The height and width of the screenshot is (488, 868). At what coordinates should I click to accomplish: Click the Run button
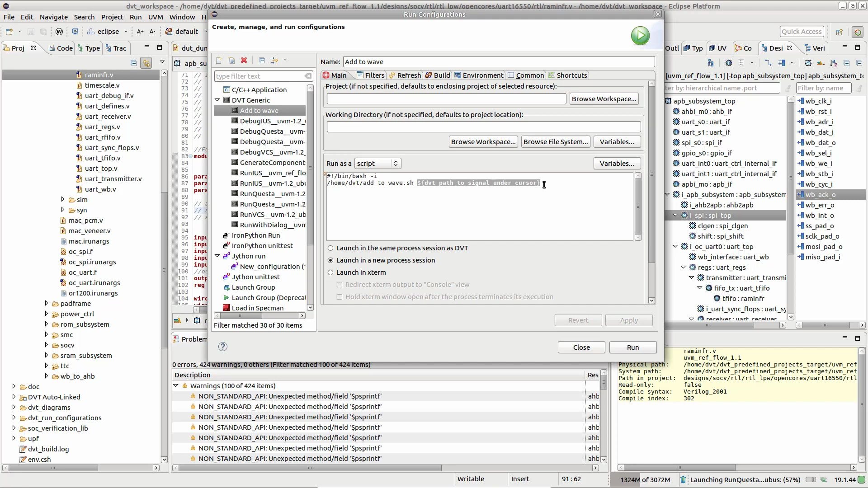pyautogui.click(x=632, y=347)
